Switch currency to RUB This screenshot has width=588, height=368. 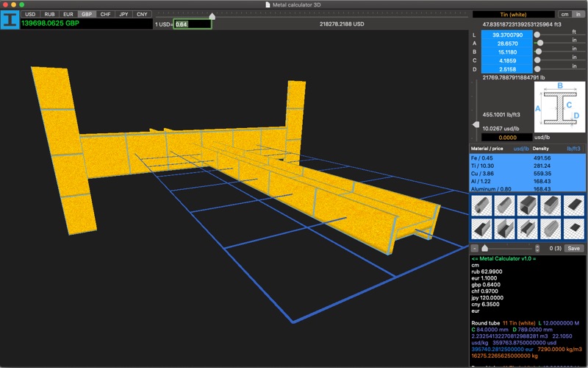tap(49, 14)
